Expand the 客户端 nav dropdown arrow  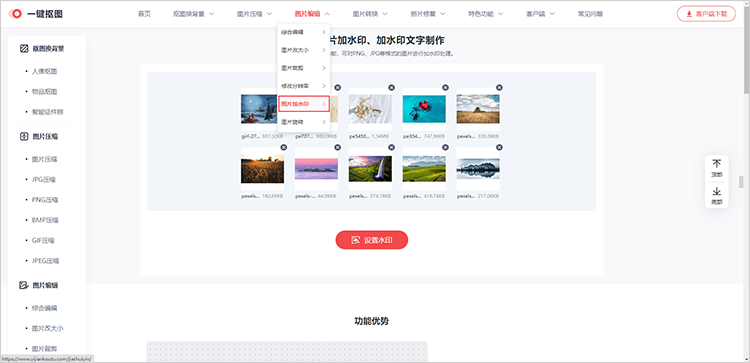(x=552, y=14)
